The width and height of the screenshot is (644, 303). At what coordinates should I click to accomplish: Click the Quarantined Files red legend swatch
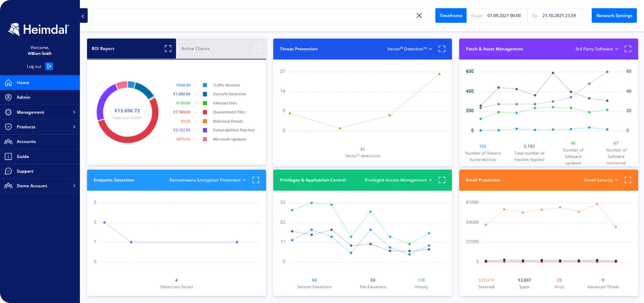click(205, 112)
